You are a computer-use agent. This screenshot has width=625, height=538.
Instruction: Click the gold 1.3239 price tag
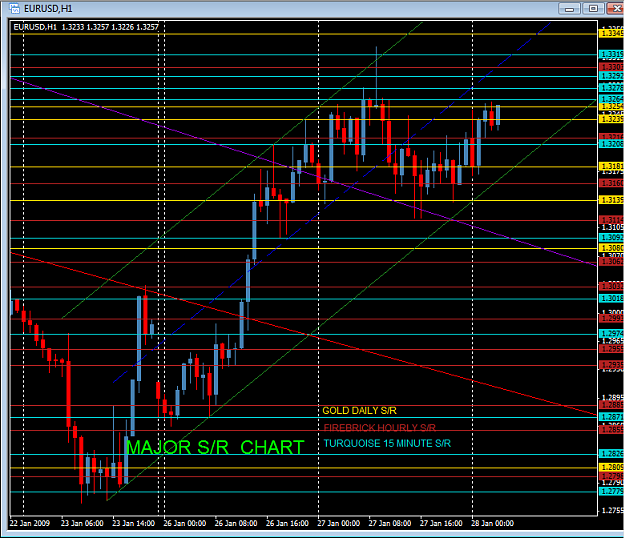(611, 119)
